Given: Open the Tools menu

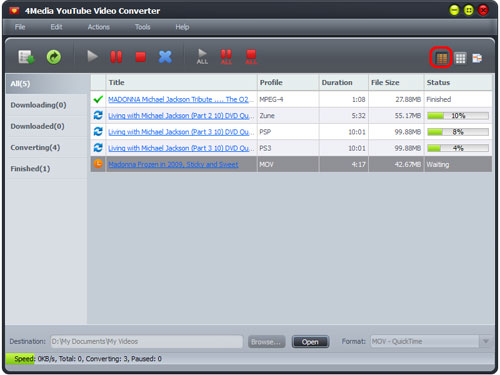Looking at the screenshot, I should click(143, 27).
